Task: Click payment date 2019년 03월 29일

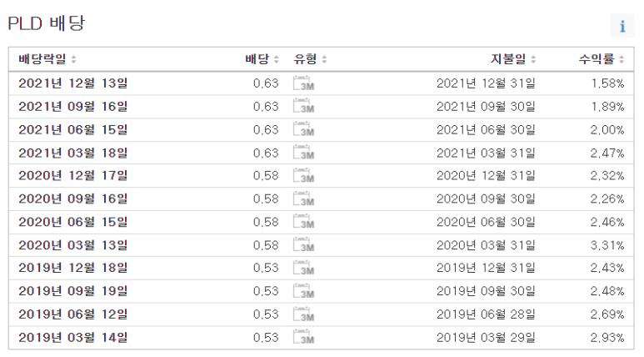Action: (x=486, y=337)
